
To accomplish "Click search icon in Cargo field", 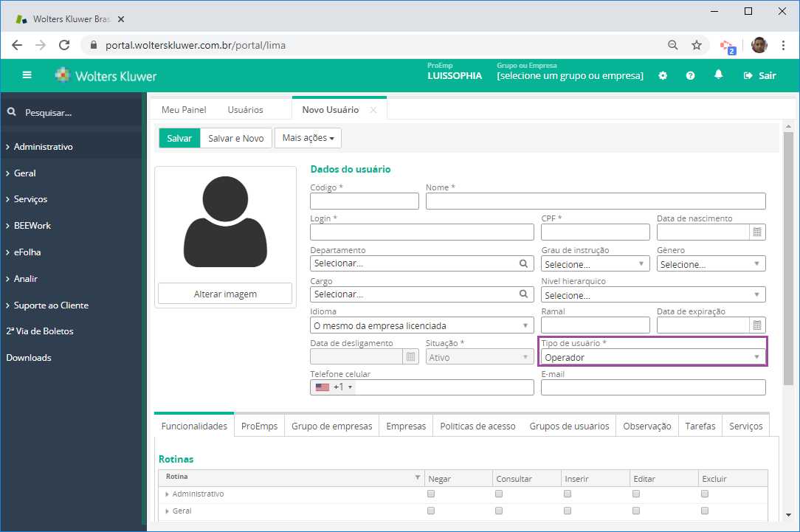I will point(524,294).
